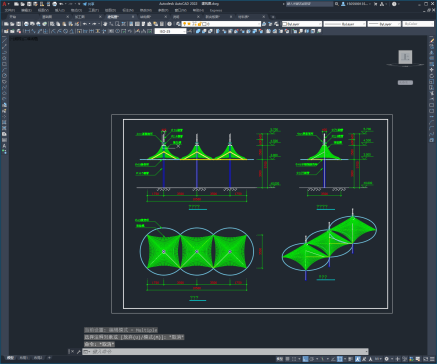The height and width of the screenshot is (364, 437).
Task: Click the Pan hand icon in Standard toolbar
Action: [x=105, y=24]
